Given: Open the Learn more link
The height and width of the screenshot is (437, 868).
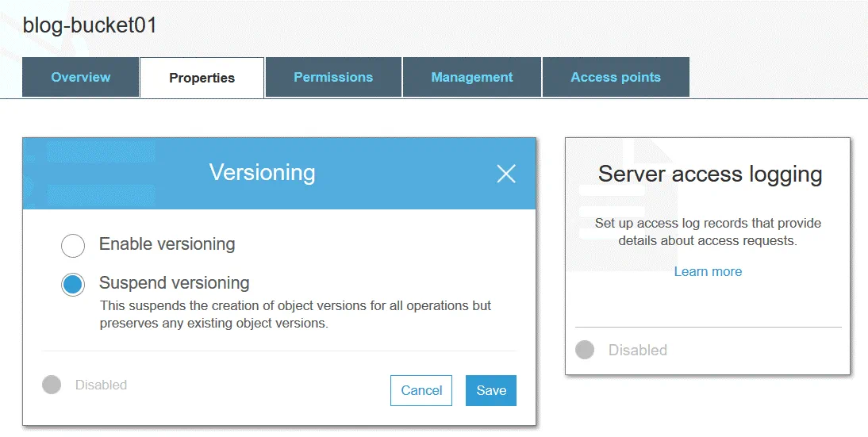Looking at the screenshot, I should click(708, 271).
